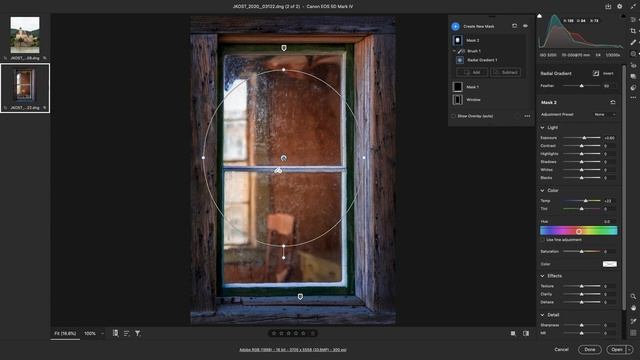The width and height of the screenshot is (640, 360).
Task: Adjust the Texture slider handle
Action: (x=582, y=286)
